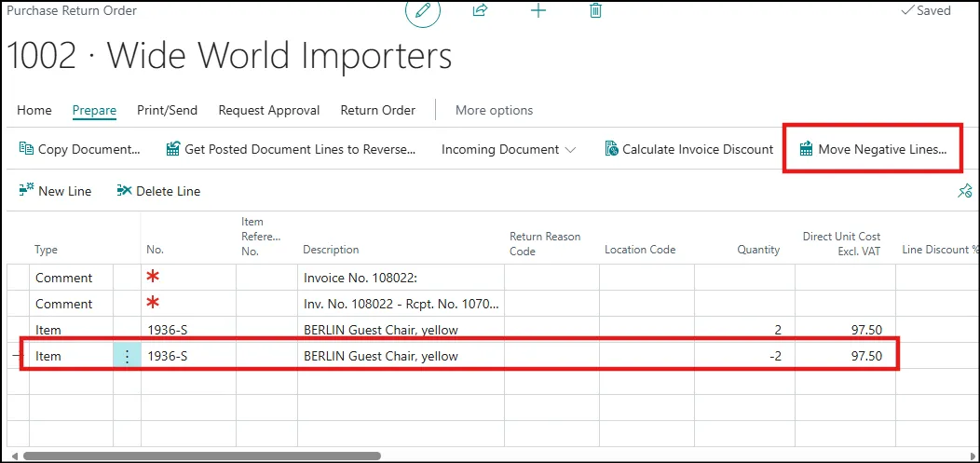Open the Home tab
This screenshot has height=463, width=980.
[x=34, y=110]
